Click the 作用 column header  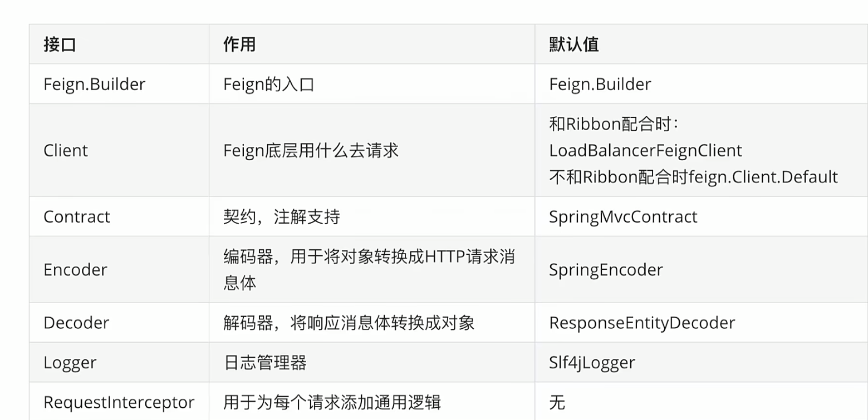[239, 45]
